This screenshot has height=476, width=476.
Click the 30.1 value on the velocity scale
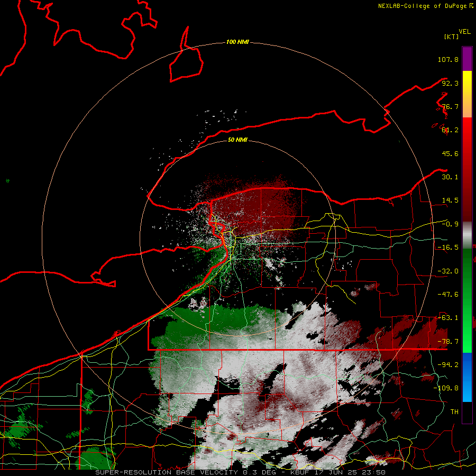click(450, 177)
